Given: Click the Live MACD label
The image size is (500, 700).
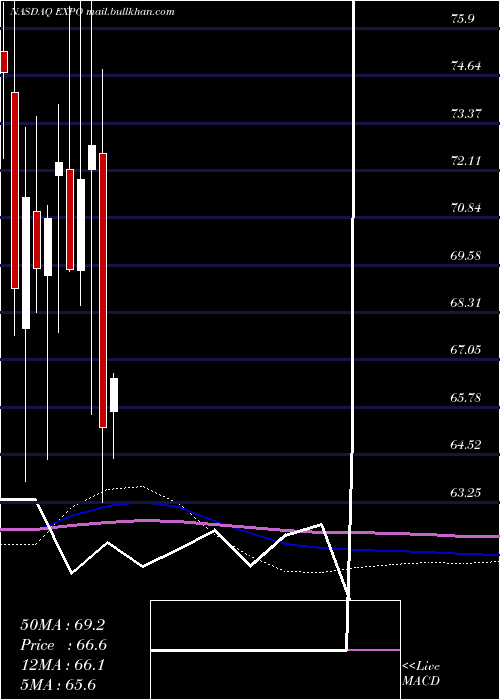Looking at the screenshot, I should coord(421,673).
